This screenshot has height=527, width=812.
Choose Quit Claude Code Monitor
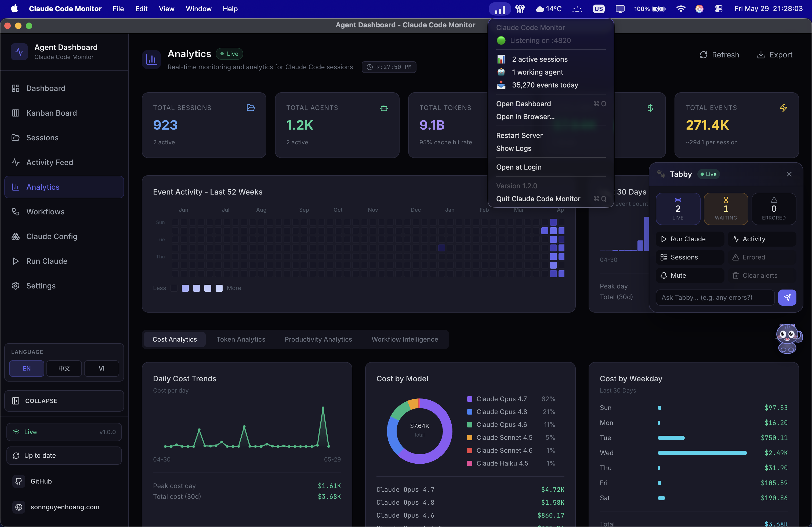click(551, 199)
